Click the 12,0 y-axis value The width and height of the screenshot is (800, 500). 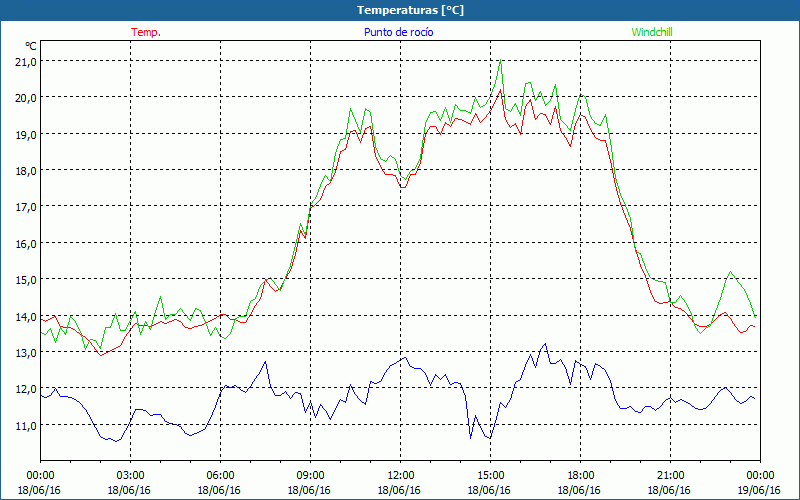point(27,389)
